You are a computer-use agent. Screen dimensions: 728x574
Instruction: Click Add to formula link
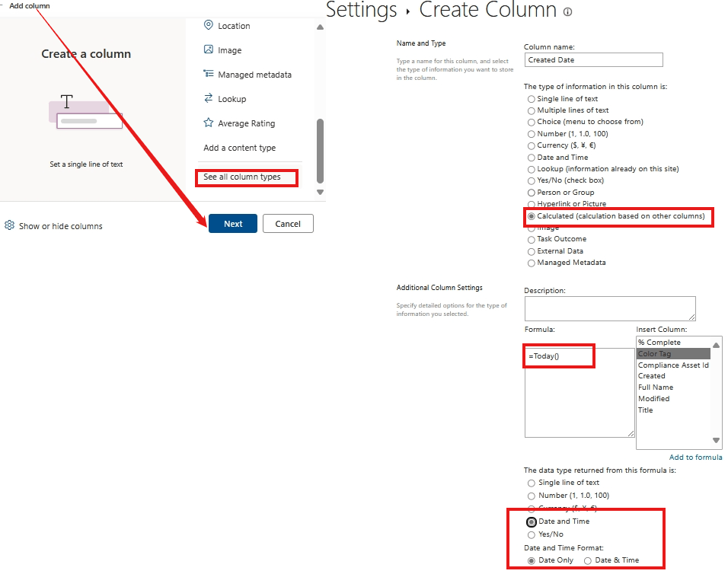click(695, 457)
